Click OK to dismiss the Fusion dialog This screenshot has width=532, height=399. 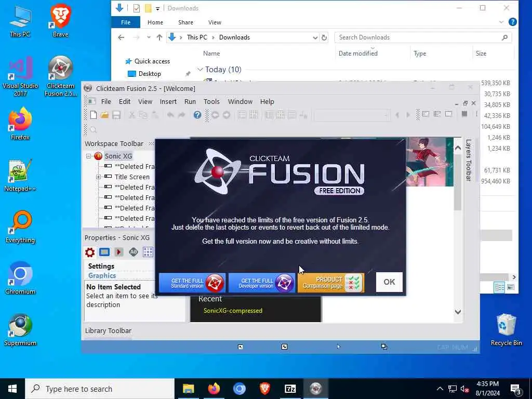click(389, 282)
